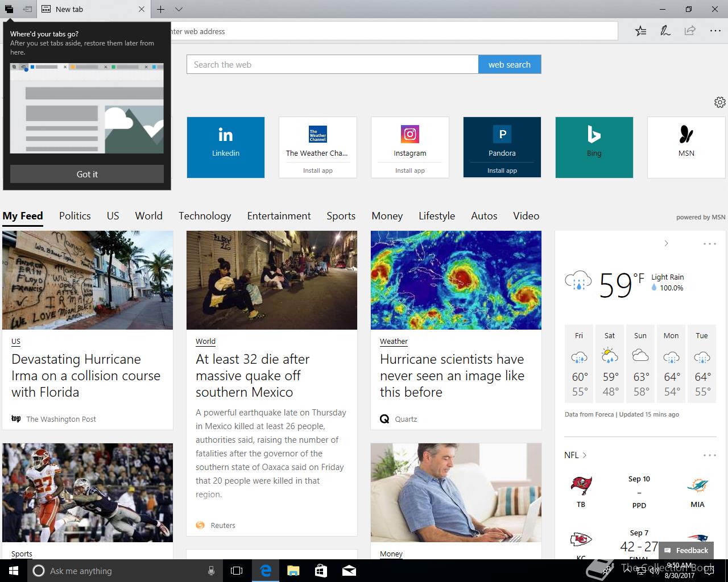This screenshot has height=582, width=728.
Task: Install The Weather Channel app link
Action: point(318,171)
